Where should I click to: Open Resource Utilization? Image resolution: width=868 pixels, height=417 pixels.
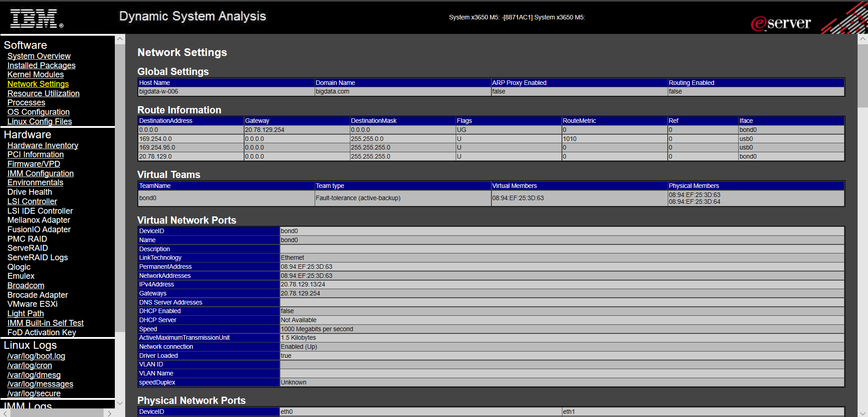point(43,94)
